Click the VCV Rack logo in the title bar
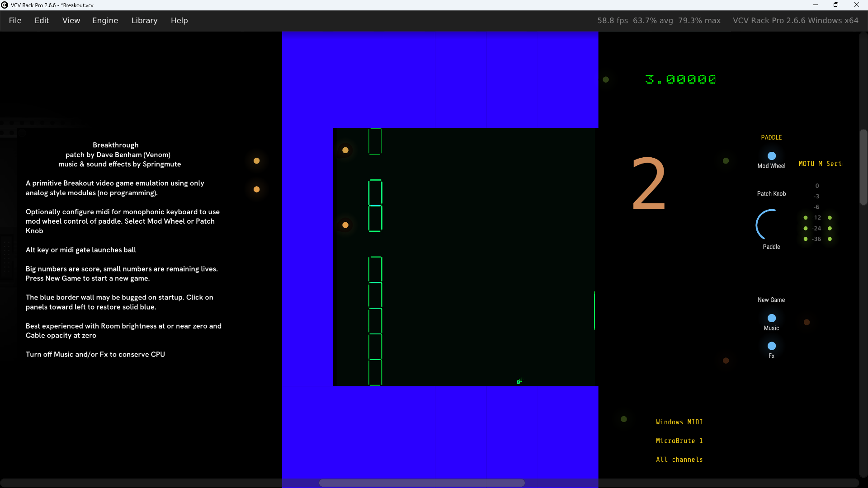The width and height of the screenshot is (868, 488). 5,5
